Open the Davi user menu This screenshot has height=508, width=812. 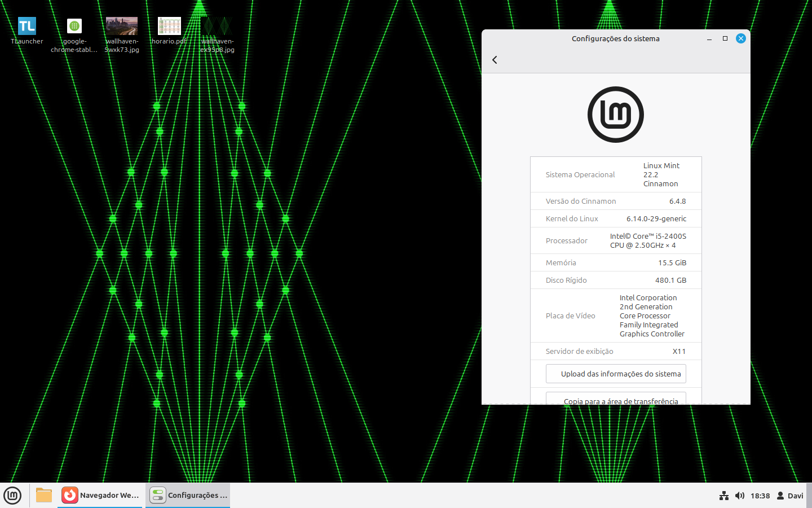[790, 496]
